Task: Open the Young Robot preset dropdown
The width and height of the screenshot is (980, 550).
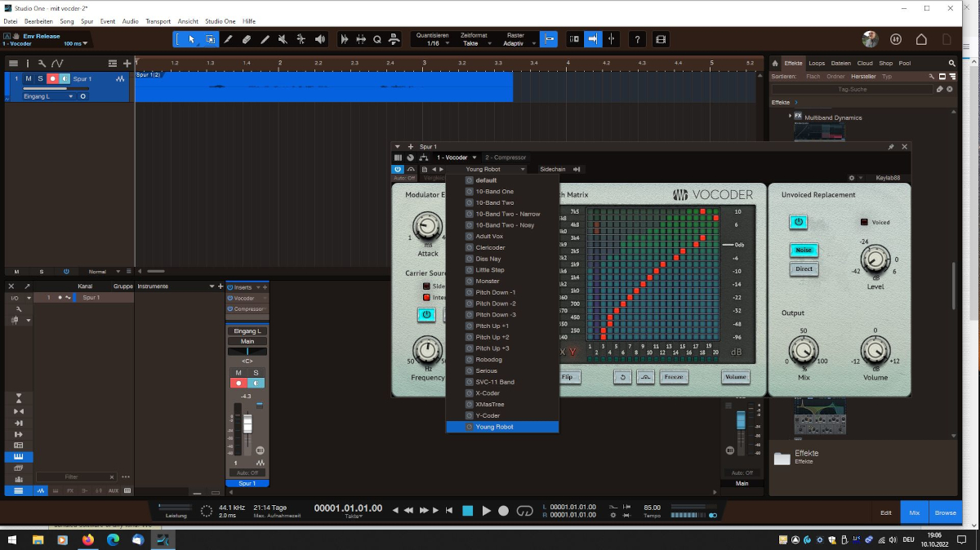Action: 487,169
